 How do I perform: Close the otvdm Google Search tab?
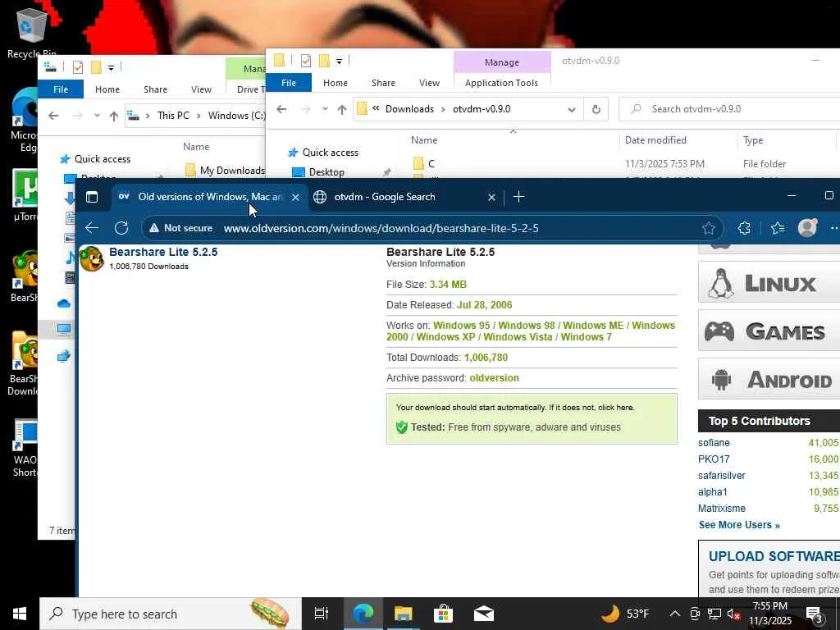click(491, 197)
